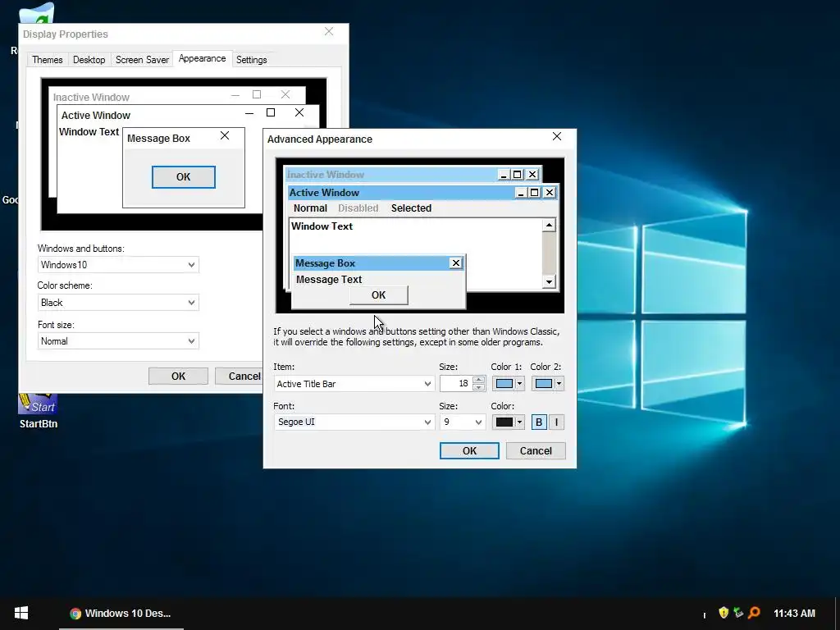Viewport: 840px width, 630px height.
Task: Click Normal menu item in preview
Action: coord(310,208)
